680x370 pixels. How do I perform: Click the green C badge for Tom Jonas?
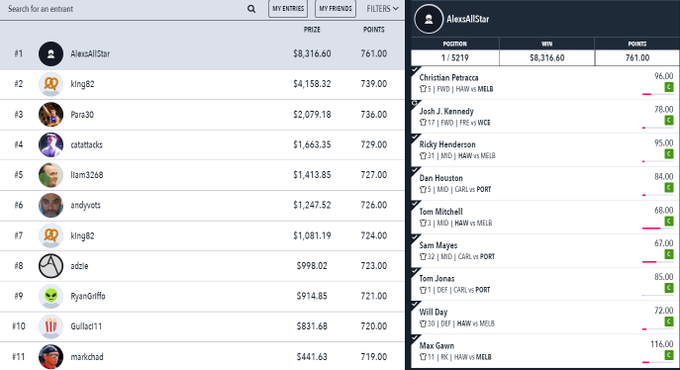tap(669, 288)
